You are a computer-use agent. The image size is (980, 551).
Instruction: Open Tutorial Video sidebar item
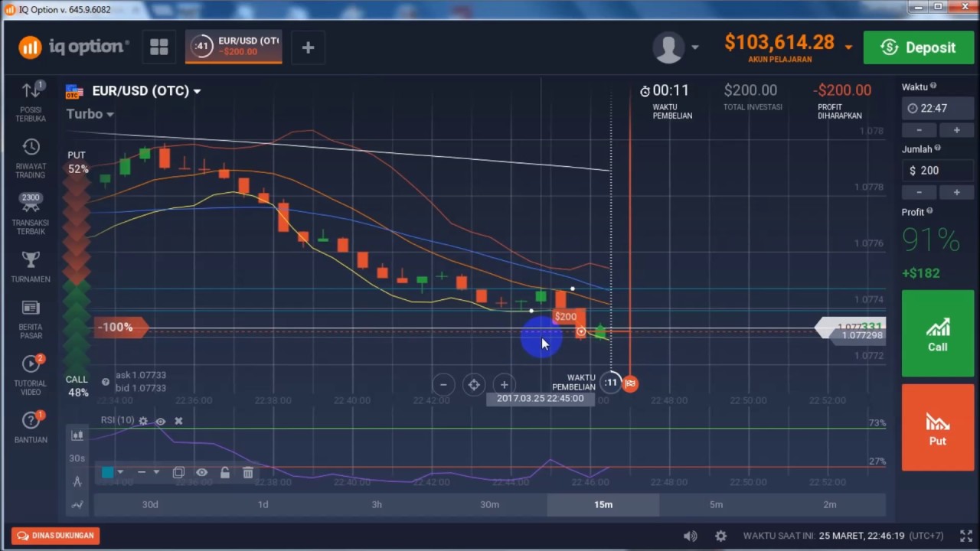click(x=31, y=375)
